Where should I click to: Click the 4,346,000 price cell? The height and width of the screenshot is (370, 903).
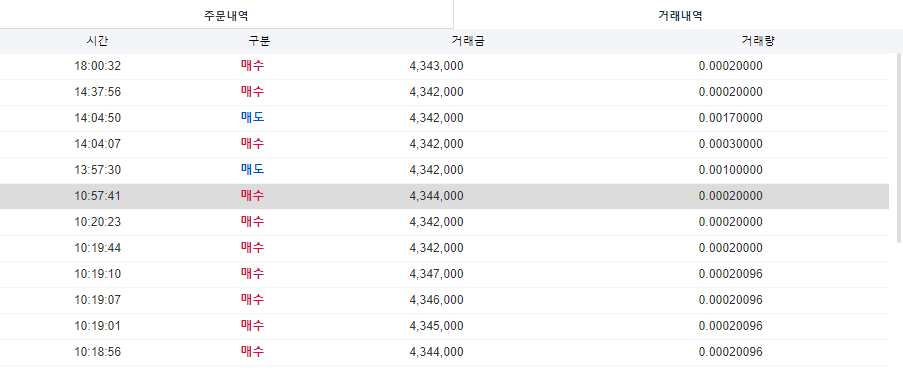pos(436,300)
